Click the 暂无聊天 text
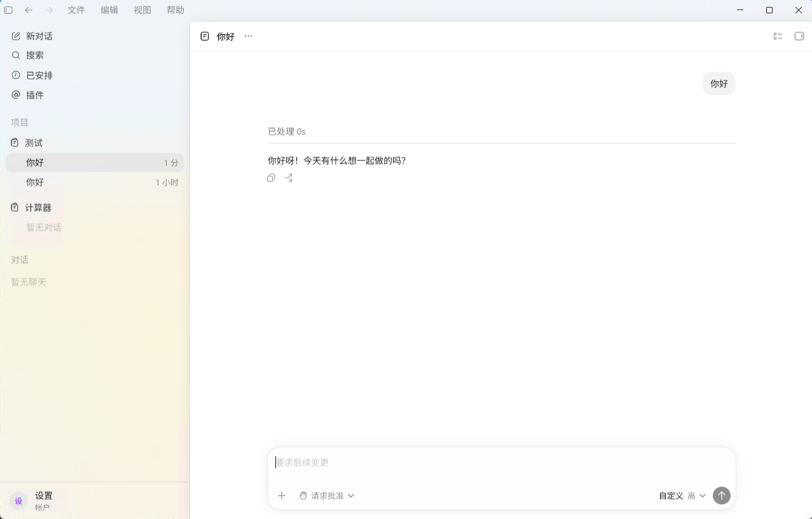 (29, 282)
